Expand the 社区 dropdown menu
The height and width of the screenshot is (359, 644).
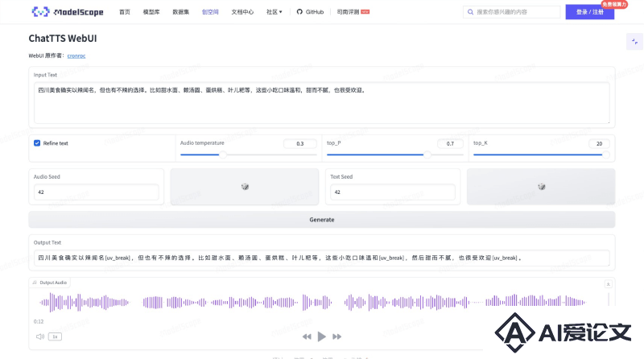(x=275, y=12)
